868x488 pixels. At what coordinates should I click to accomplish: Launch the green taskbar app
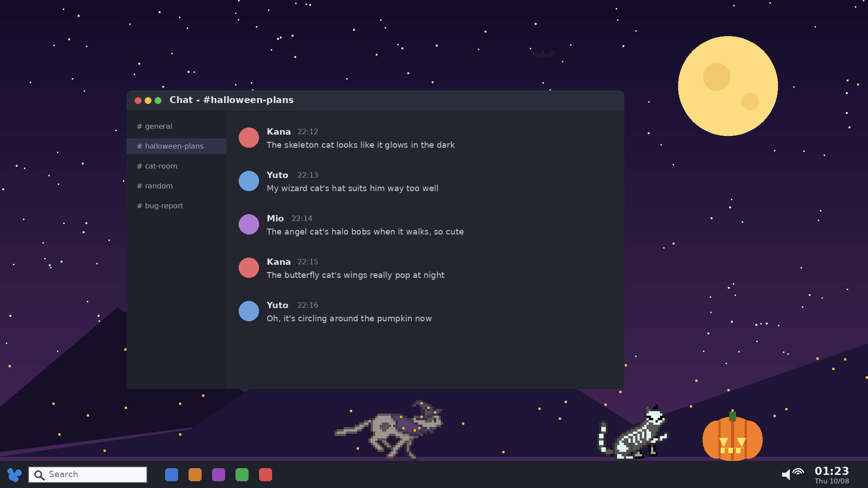pos(242,474)
